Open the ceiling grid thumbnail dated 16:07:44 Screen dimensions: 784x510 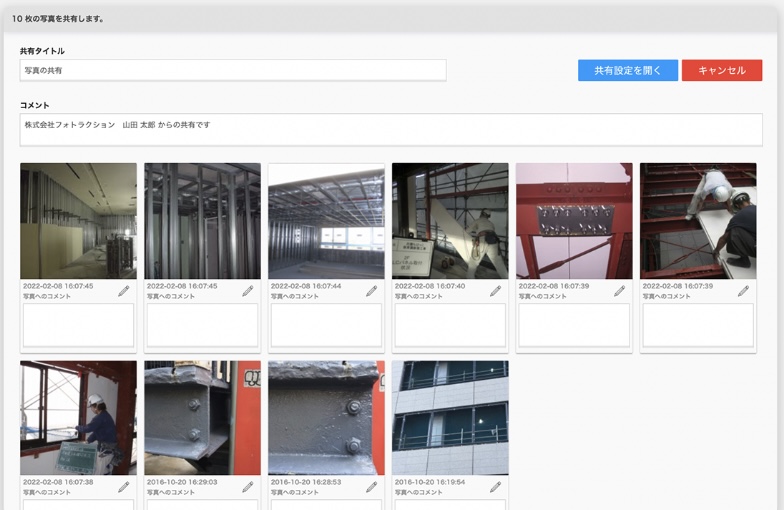tap(326, 221)
